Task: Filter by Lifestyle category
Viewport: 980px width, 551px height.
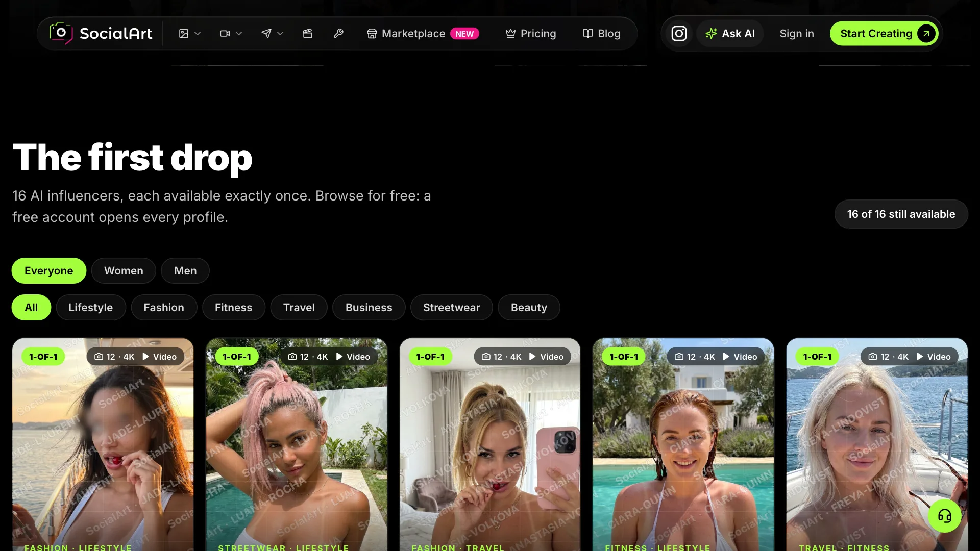Action: tap(91, 307)
